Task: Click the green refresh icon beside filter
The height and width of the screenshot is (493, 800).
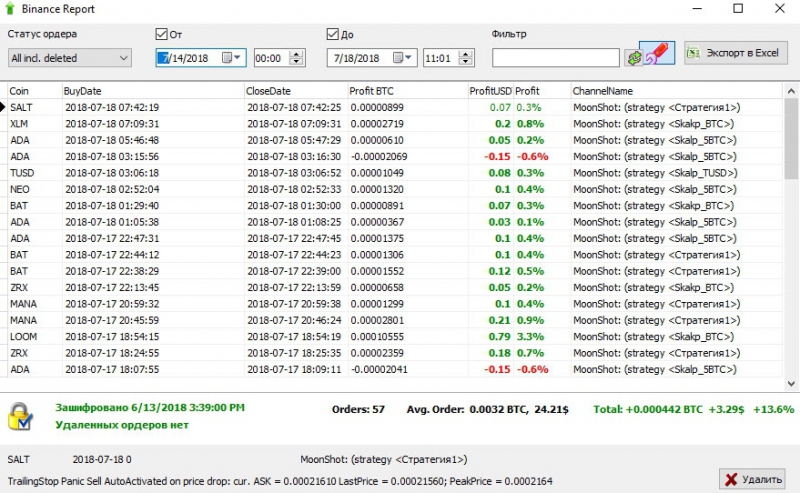Action: [634, 58]
